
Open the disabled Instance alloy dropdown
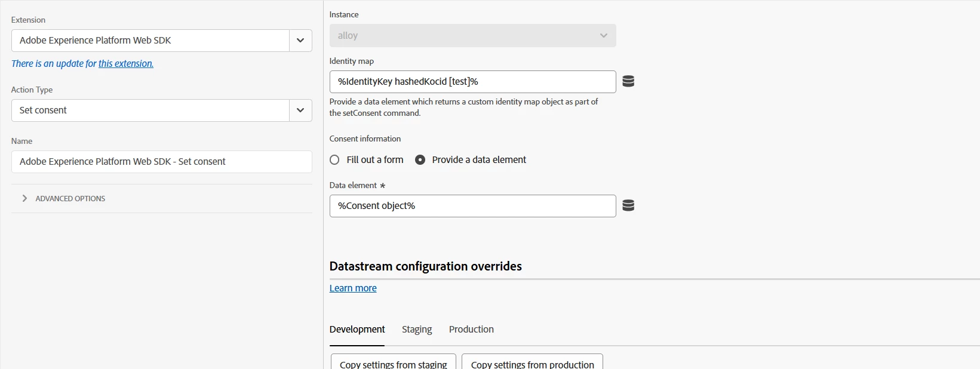(472, 35)
